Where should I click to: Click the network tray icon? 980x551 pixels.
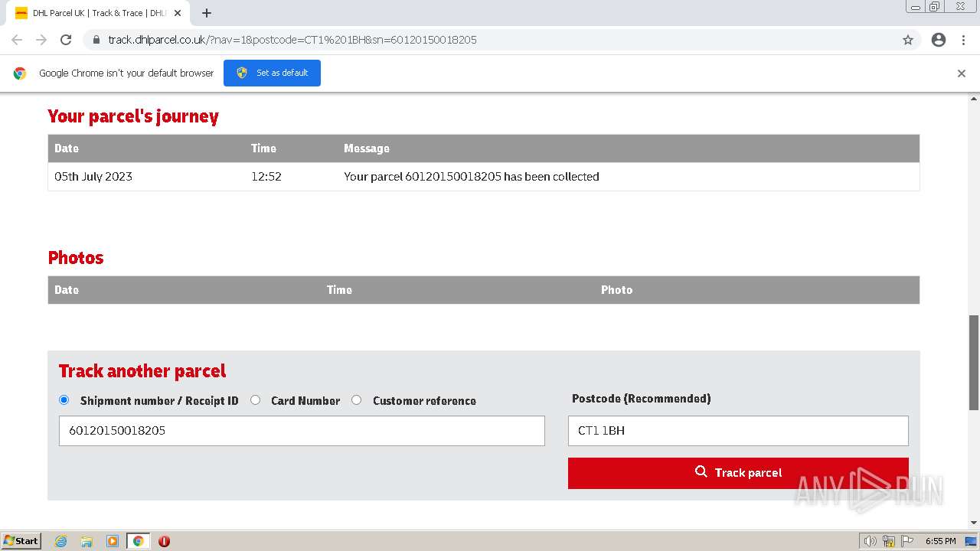(x=889, y=541)
